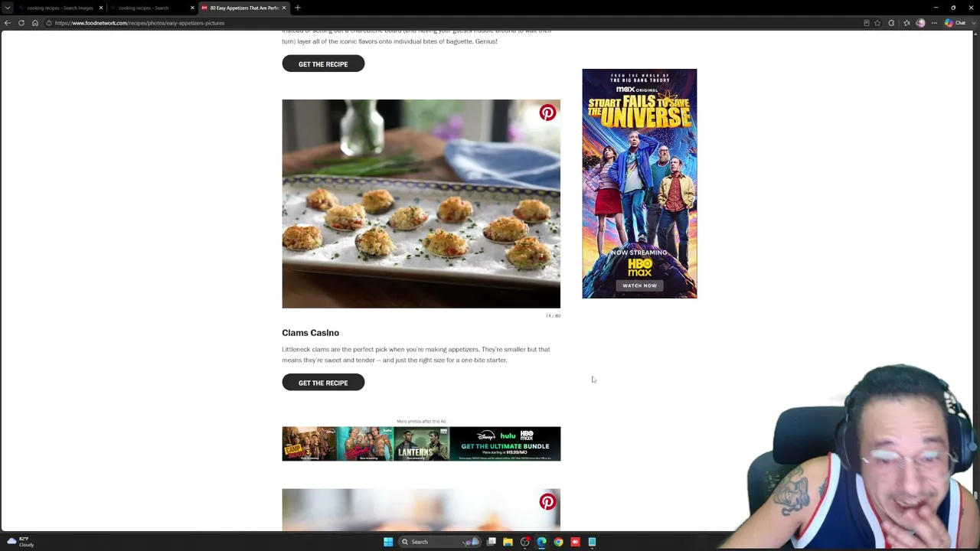
Task: Reload the Food Network page
Action: click(x=21, y=23)
